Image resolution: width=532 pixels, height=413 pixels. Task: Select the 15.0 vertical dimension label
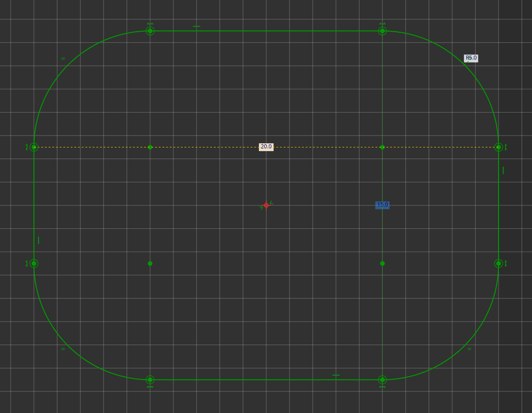382,204
